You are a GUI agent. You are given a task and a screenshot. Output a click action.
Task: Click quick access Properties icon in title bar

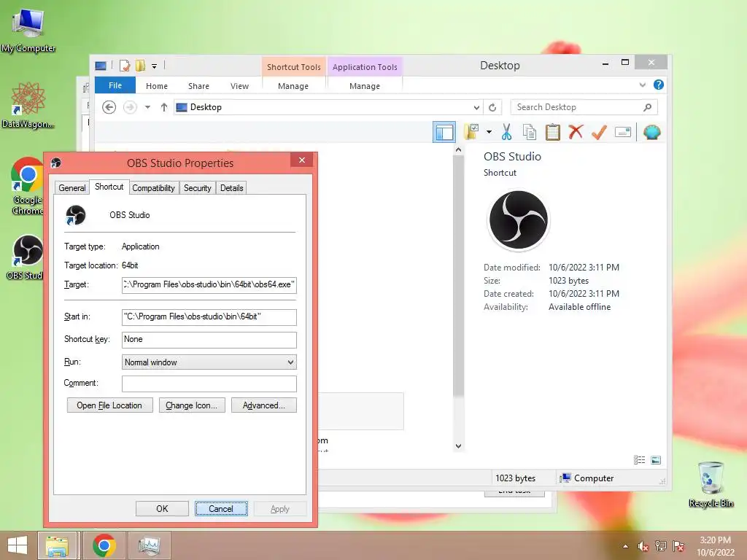(x=124, y=66)
